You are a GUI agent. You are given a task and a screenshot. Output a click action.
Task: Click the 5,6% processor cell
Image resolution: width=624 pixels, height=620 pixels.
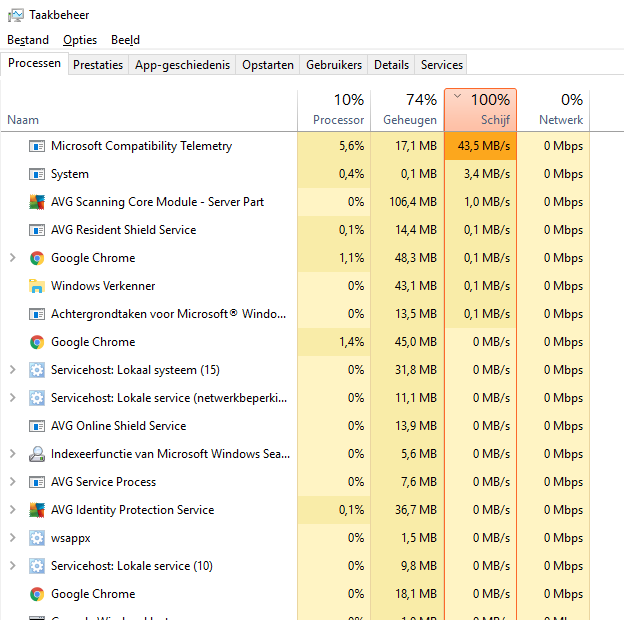point(334,146)
